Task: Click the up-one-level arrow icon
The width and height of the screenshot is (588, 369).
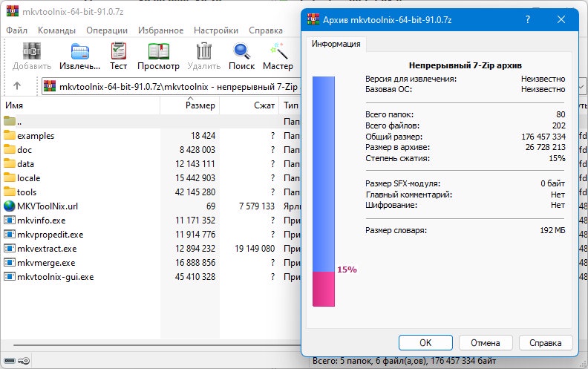Action: coord(18,86)
